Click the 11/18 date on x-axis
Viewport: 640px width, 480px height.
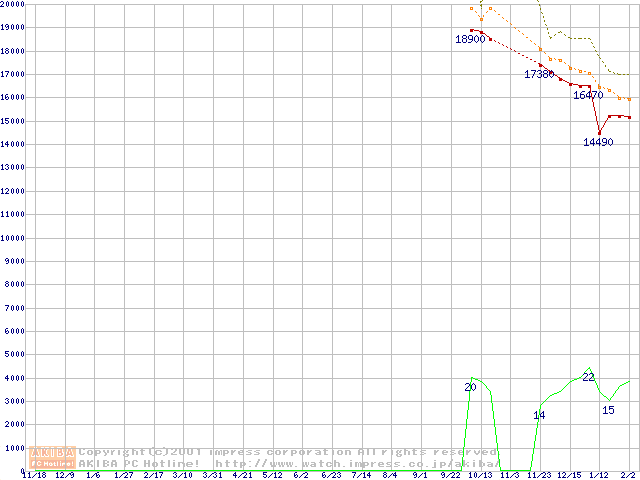[34, 475]
